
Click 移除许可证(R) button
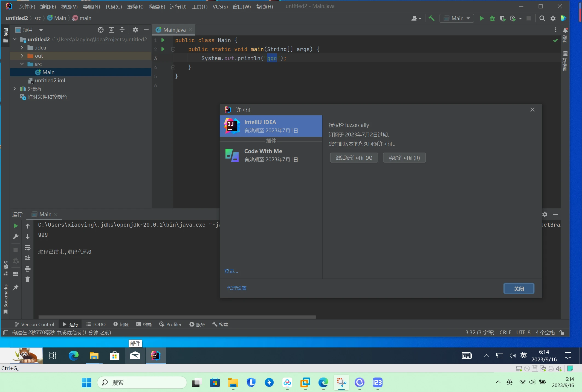pos(404,158)
